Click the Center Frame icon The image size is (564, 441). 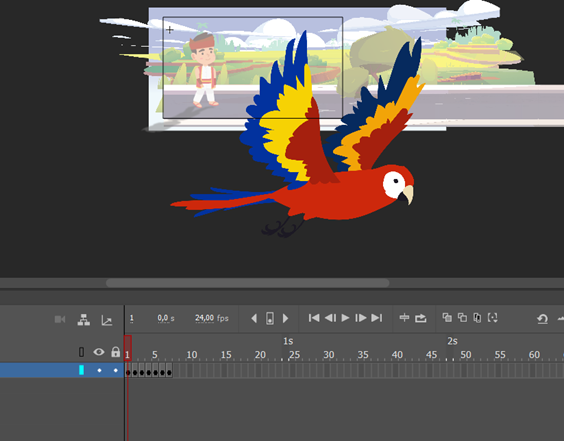coord(404,318)
